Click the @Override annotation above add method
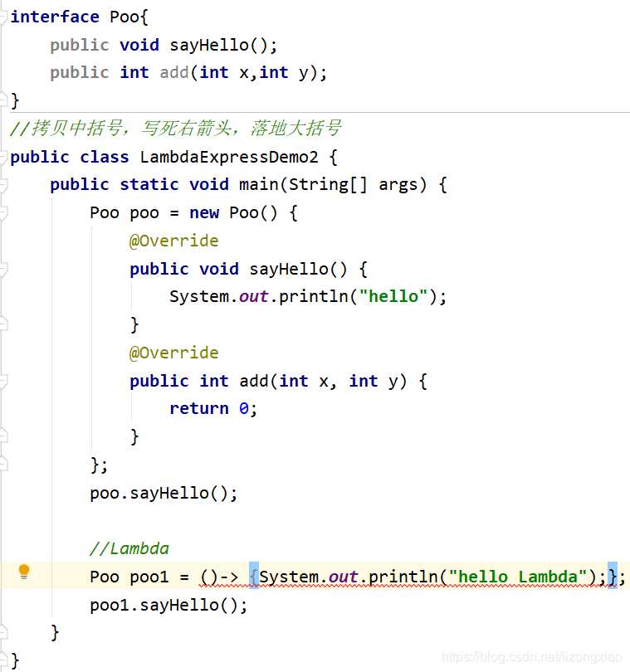Screen dimensions: 630x672 tap(173, 353)
